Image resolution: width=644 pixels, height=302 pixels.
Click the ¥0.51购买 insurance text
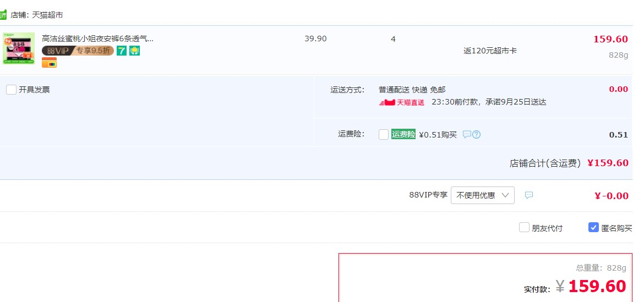(x=438, y=135)
